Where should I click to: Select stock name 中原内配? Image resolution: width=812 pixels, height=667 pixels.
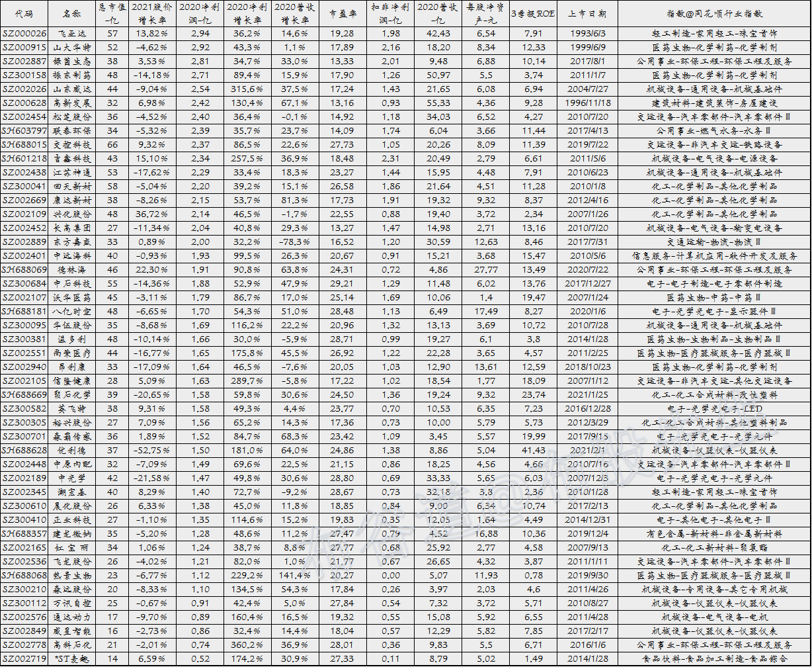point(72,465)
